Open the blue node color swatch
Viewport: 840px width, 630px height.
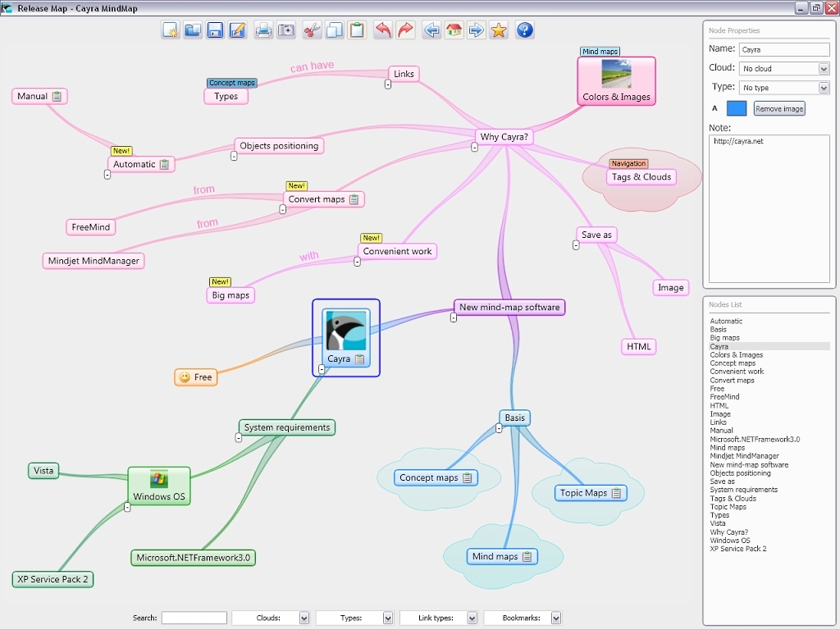click(x=737, y=108)
